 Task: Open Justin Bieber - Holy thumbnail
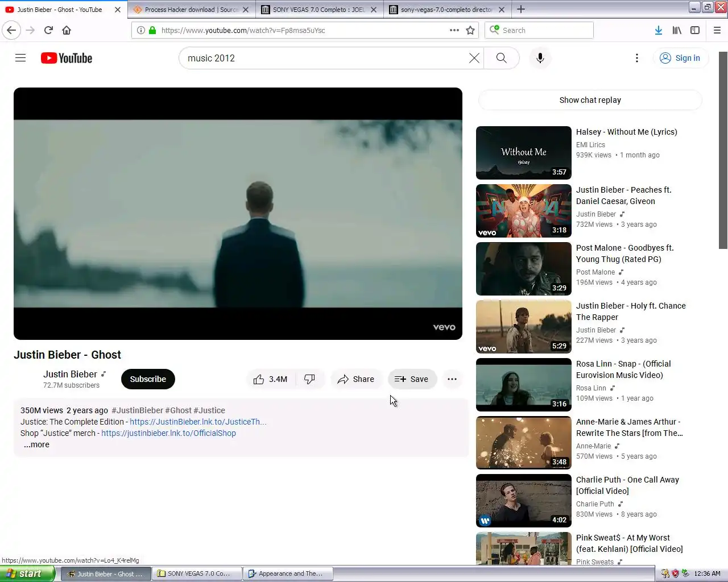[524, 327]
